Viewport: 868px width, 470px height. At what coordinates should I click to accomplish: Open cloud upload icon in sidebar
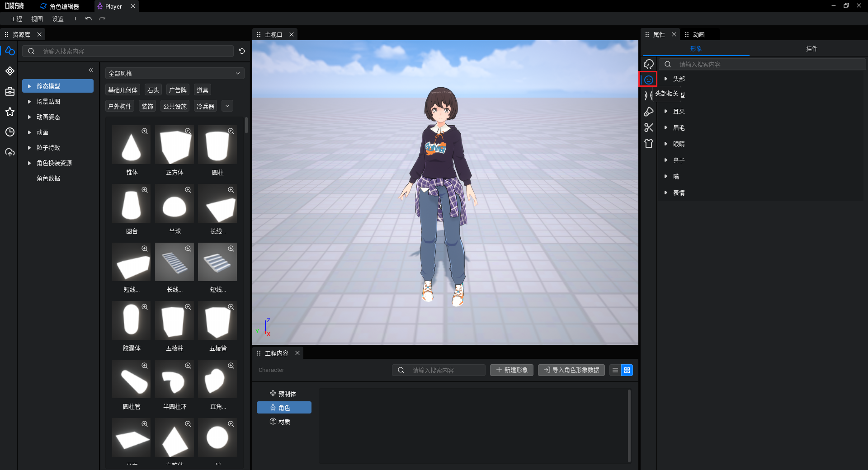pos(9,152)
